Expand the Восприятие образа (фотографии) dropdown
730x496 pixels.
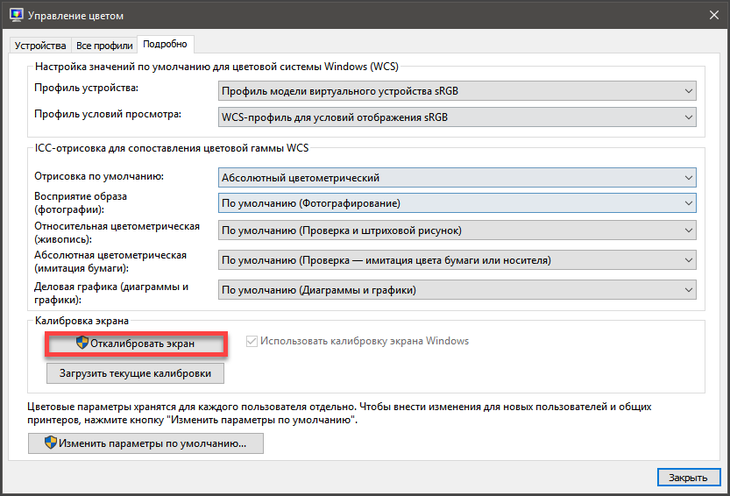tap(457, 204)
